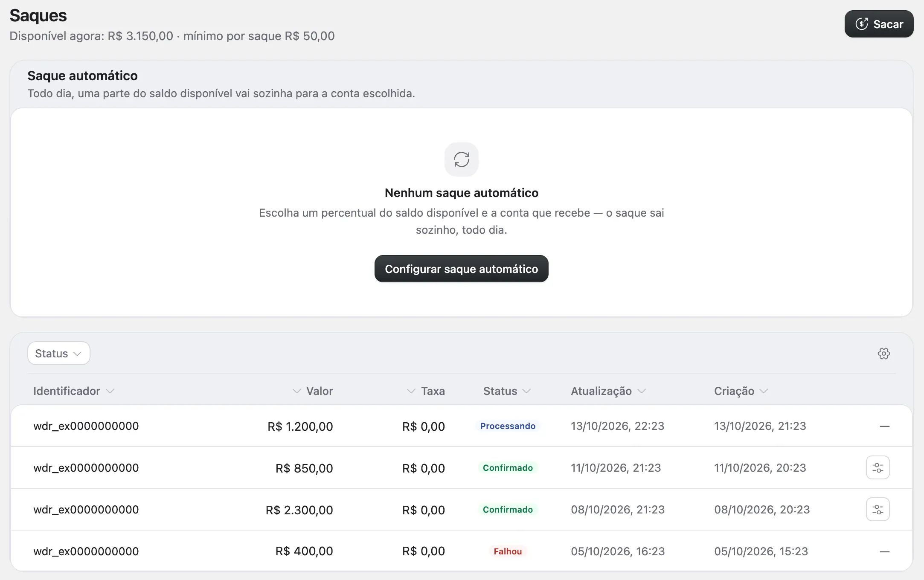Click update date 13/10/2026, 22:23
The width and height of the screenshot is (924, 580).
[x=618, y=426]
